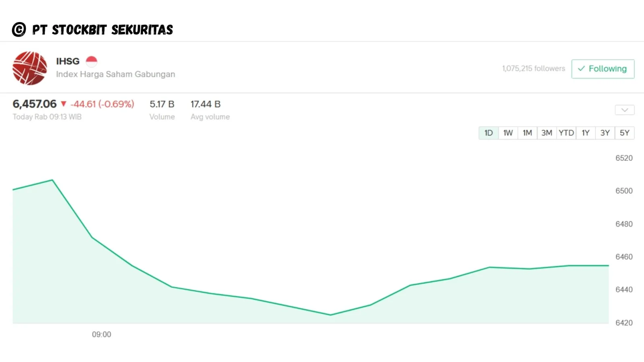Switch to the 1W range tab

(508, 133)
